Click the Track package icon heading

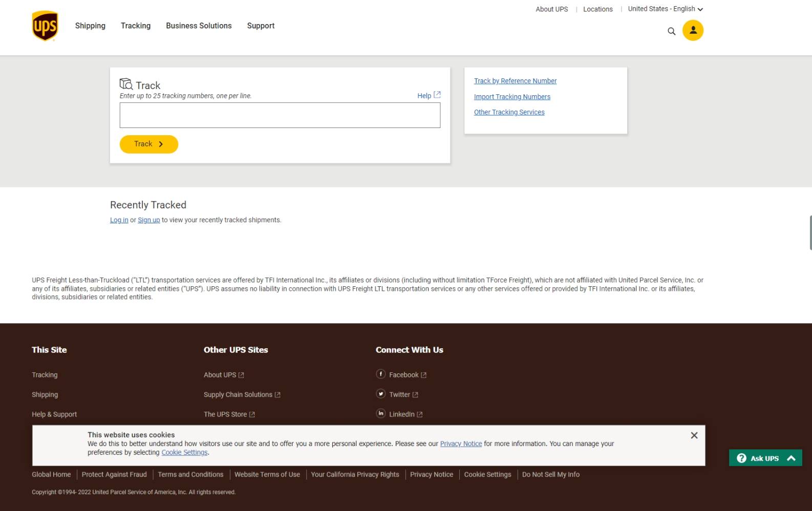pos(140,84)
